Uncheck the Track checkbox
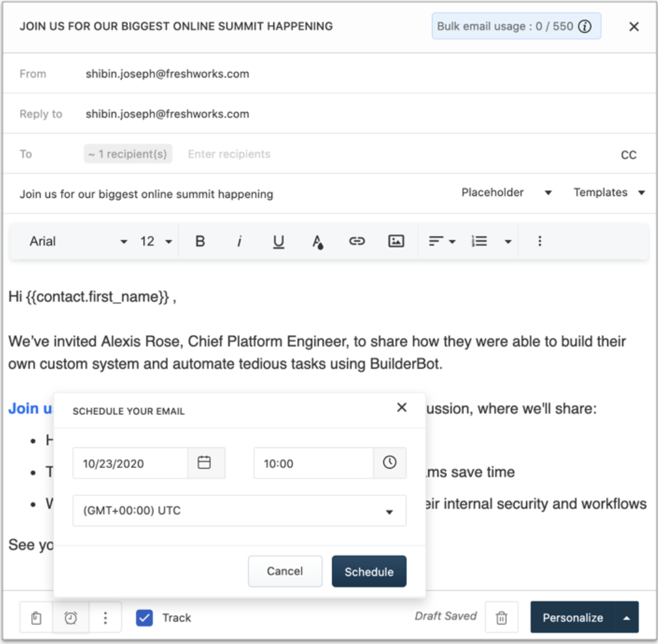Image resolution: width=658 pixels, height=644 pixels. click(x=144, y=618)
